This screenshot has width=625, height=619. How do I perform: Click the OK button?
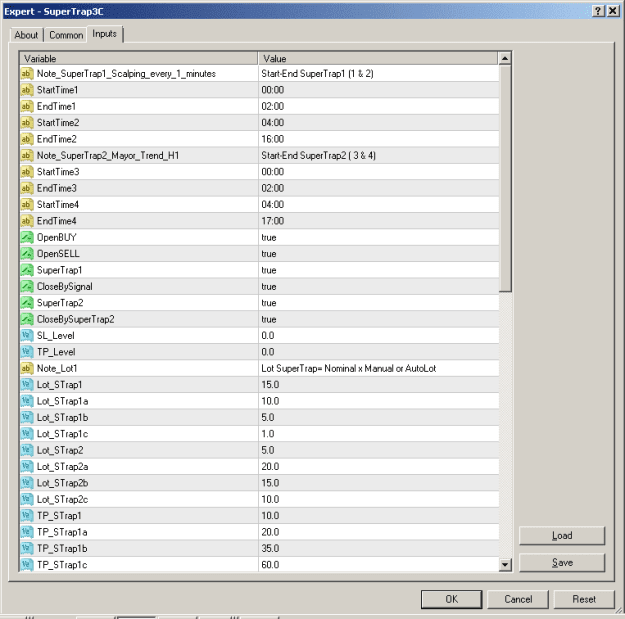point(452,599)
